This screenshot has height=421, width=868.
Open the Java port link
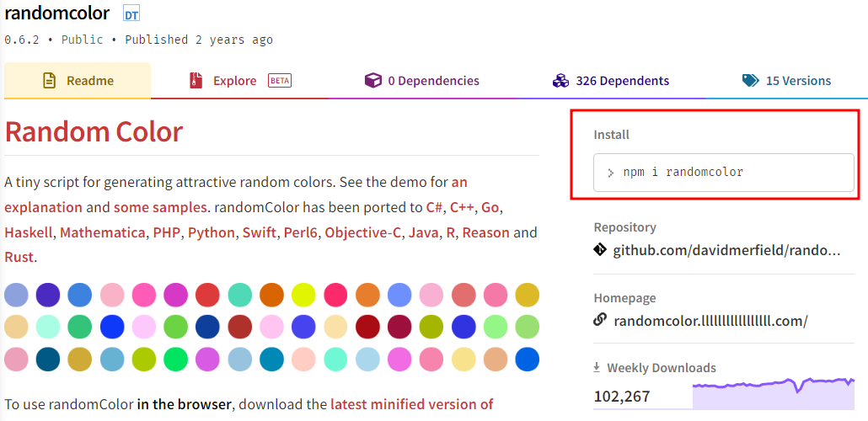(424, 233)
